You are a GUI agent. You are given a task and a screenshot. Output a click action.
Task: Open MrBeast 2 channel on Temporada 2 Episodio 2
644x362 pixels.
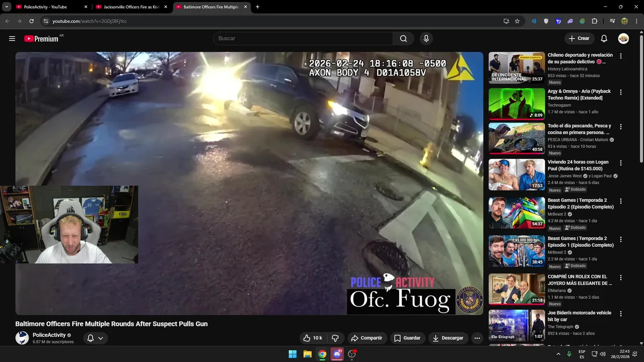point(557,214)
